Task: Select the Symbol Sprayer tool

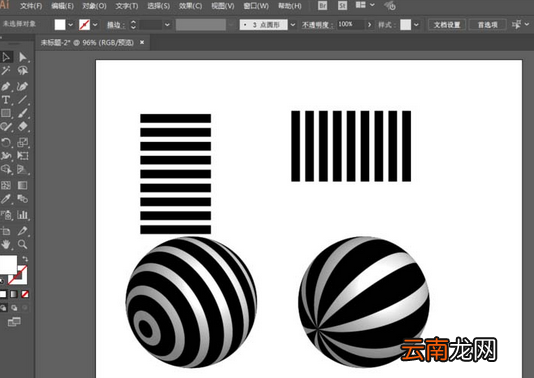Action: click(6, 215)
